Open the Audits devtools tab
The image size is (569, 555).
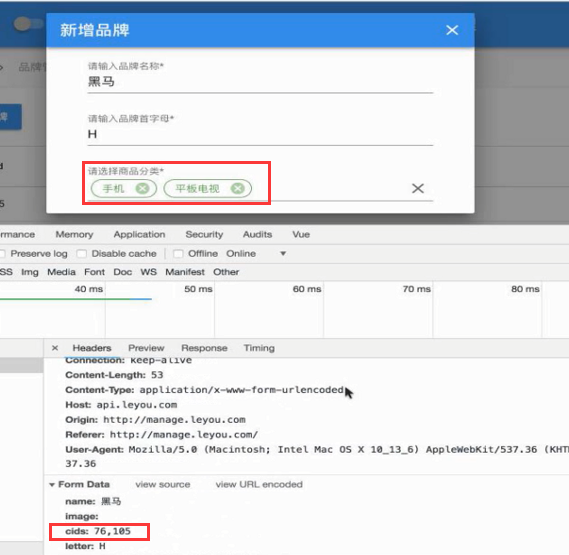257,234
